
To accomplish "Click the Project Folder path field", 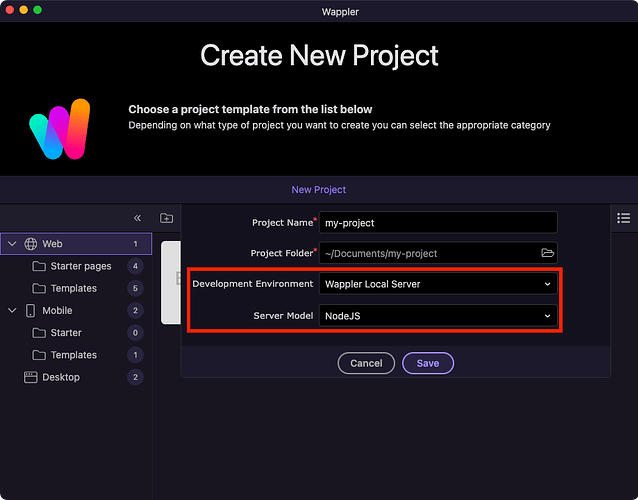I will click(428, 253).
